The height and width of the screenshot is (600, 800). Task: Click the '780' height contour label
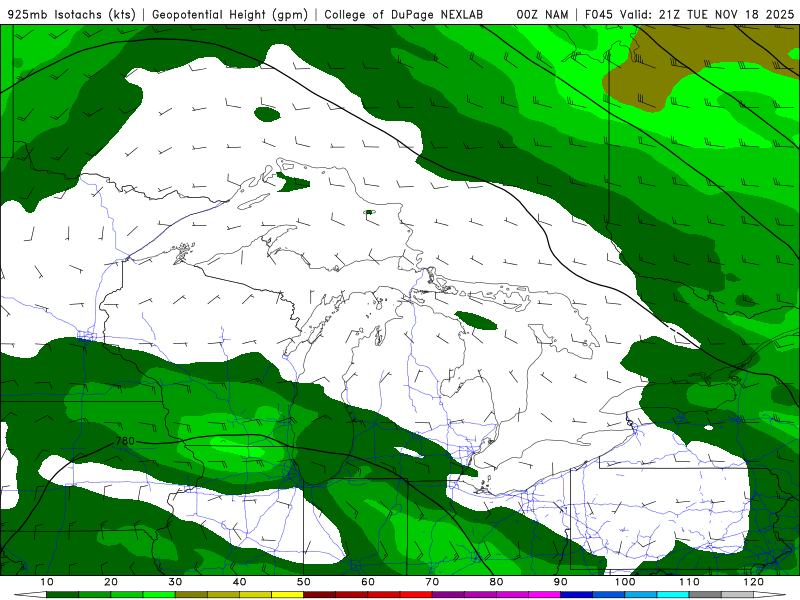[x=125, y=441]
